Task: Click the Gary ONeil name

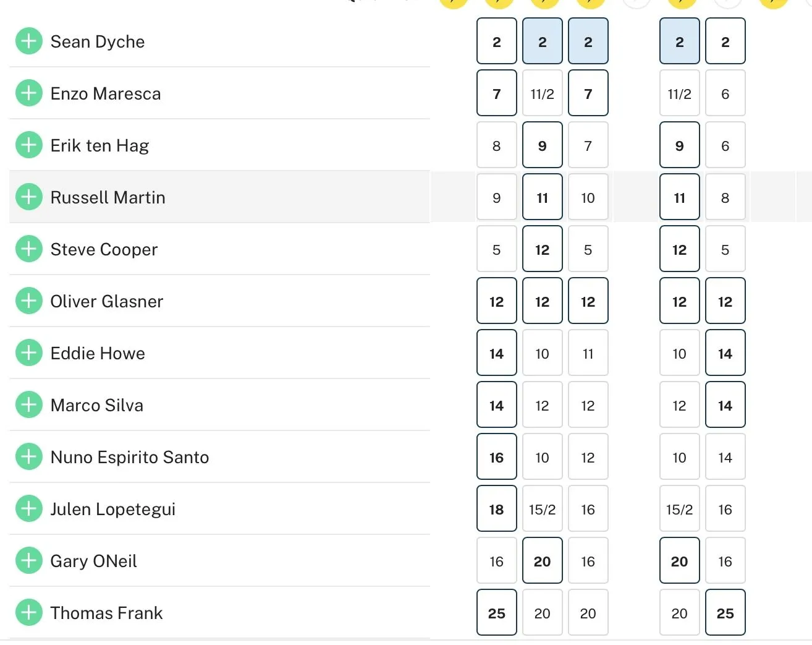Action: [93, 561]
